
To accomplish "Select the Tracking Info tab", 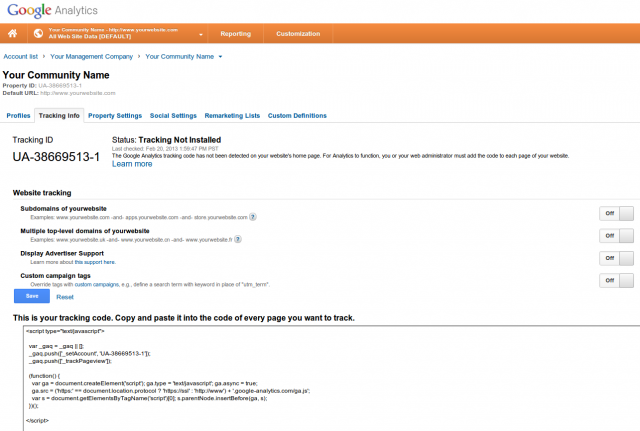I will [59, 116].
